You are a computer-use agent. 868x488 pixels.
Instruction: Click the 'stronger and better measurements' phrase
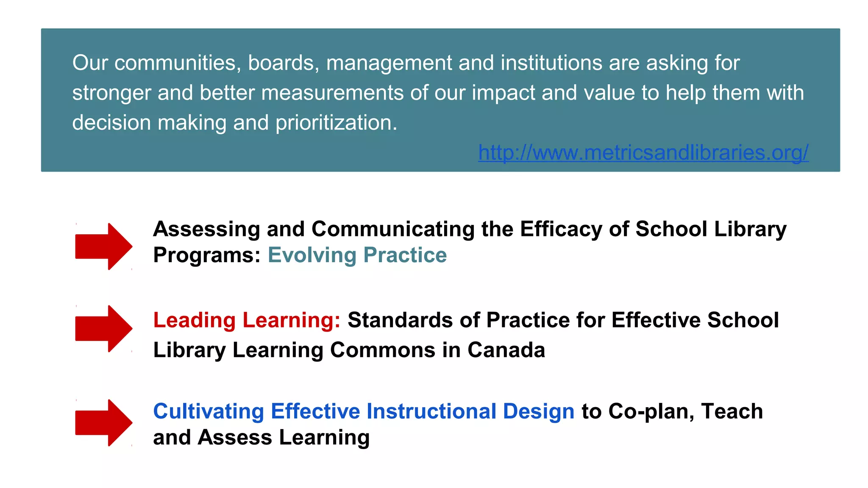click(x=237, y=93)
